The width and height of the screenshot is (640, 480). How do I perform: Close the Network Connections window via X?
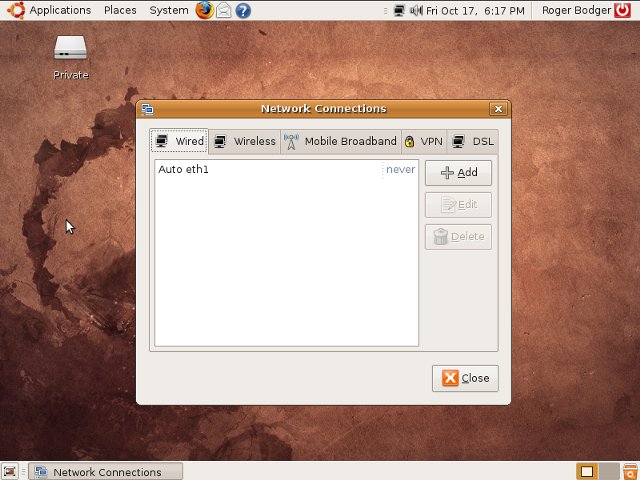click(498, 109)
